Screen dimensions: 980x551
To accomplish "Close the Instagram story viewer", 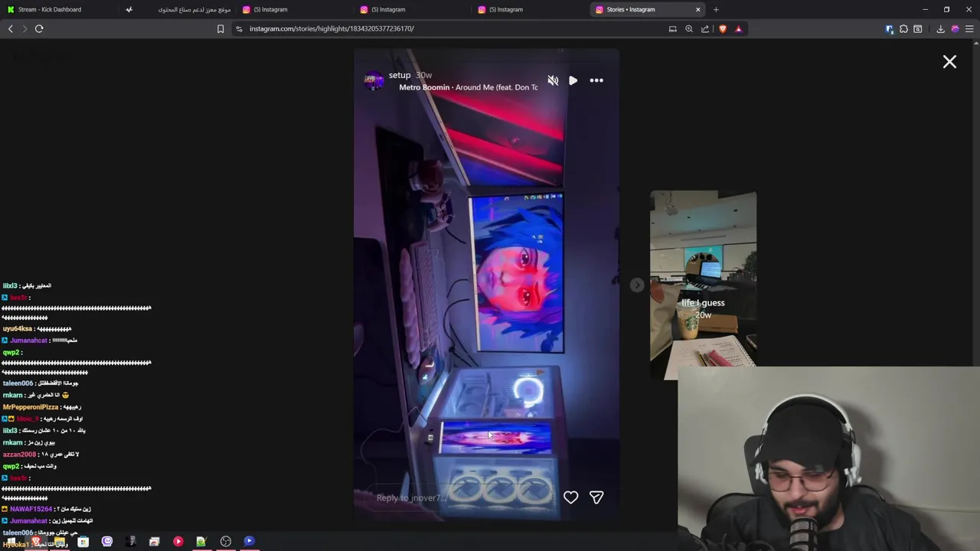I will point(949,62).
